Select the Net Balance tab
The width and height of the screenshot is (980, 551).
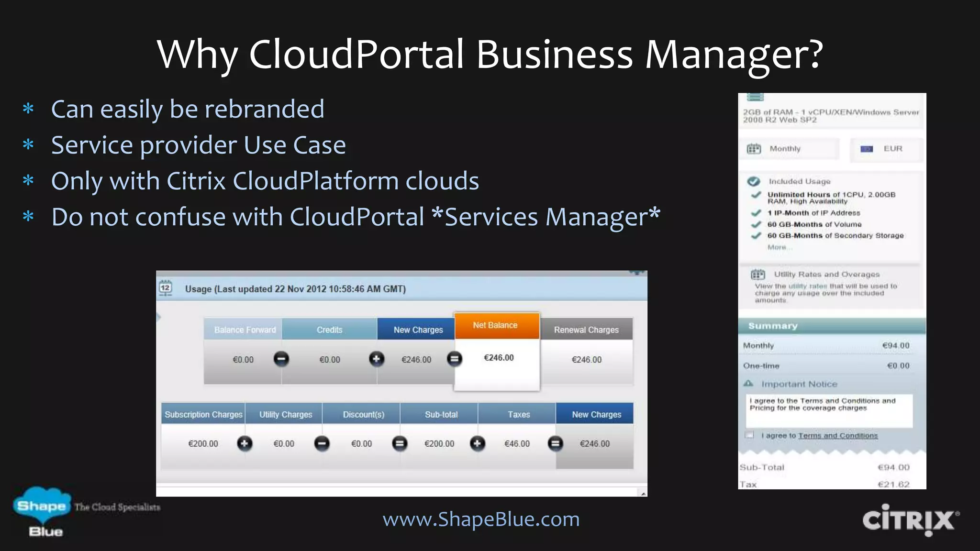(497, 326)
